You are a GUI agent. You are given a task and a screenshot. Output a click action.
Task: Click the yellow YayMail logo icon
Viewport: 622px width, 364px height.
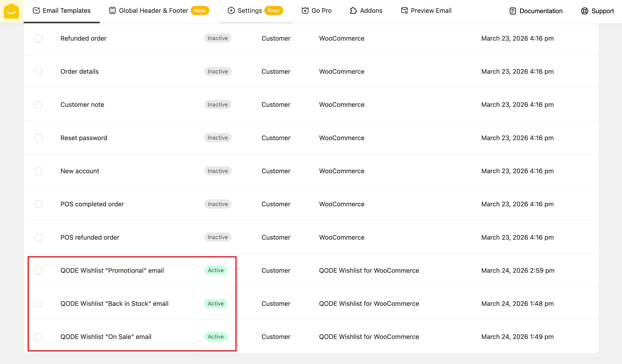[11, 11]
